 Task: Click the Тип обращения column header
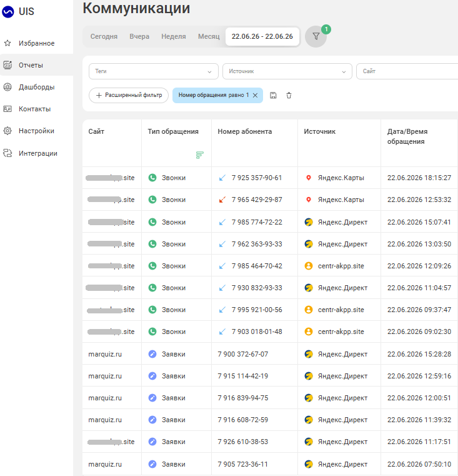(x=173, y=131)
